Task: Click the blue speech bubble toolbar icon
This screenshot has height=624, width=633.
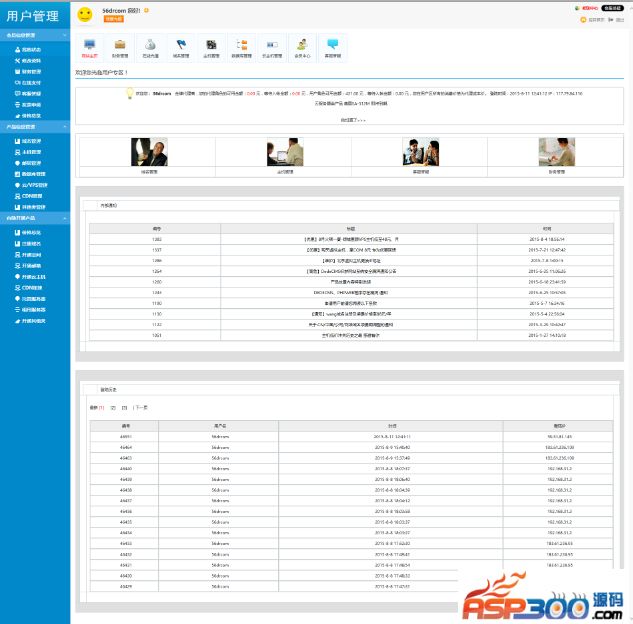Action: 333,44
